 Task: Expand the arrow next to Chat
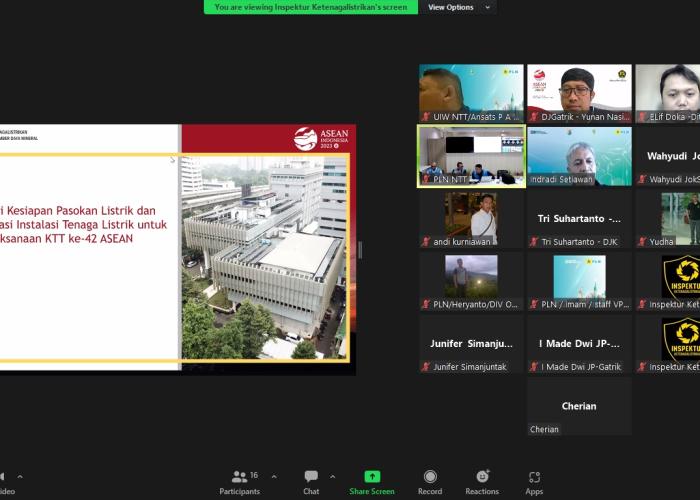[333, 477]
